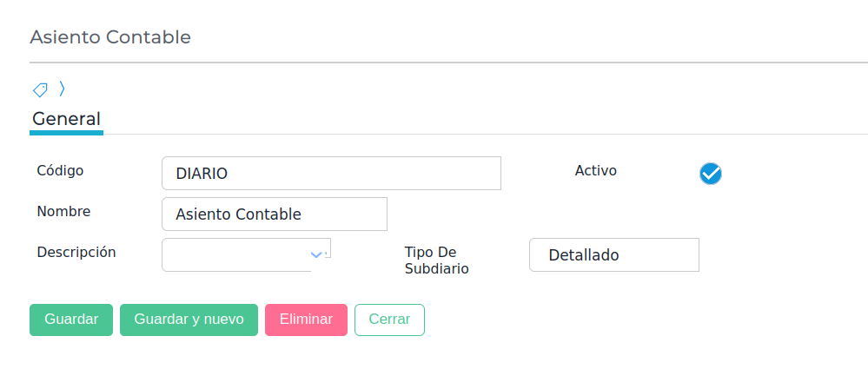The width and height of the screenshot is (868, 389).
Task: Select the Código field label
Action: click(x=60, y=170)
